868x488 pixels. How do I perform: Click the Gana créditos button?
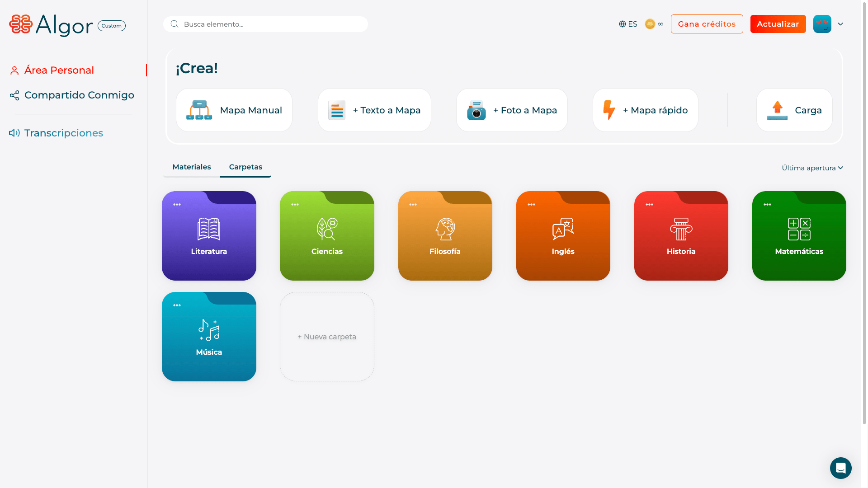tap(707, 24)
